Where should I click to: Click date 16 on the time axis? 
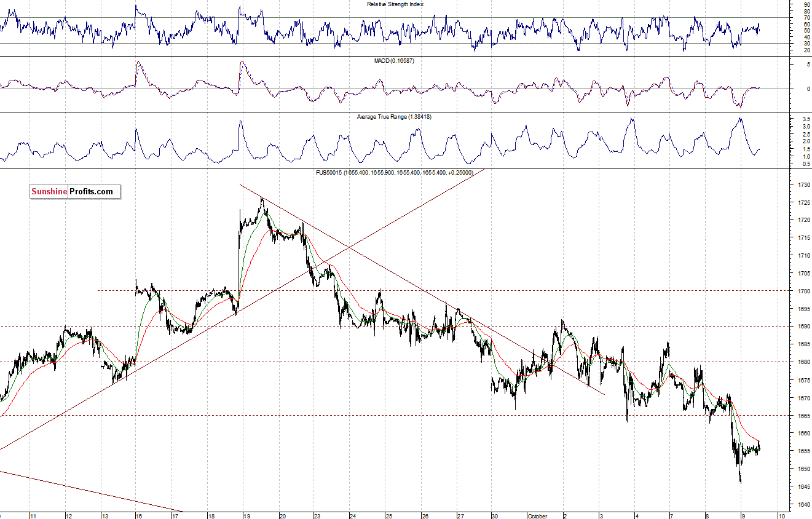(x=140, y=515)
